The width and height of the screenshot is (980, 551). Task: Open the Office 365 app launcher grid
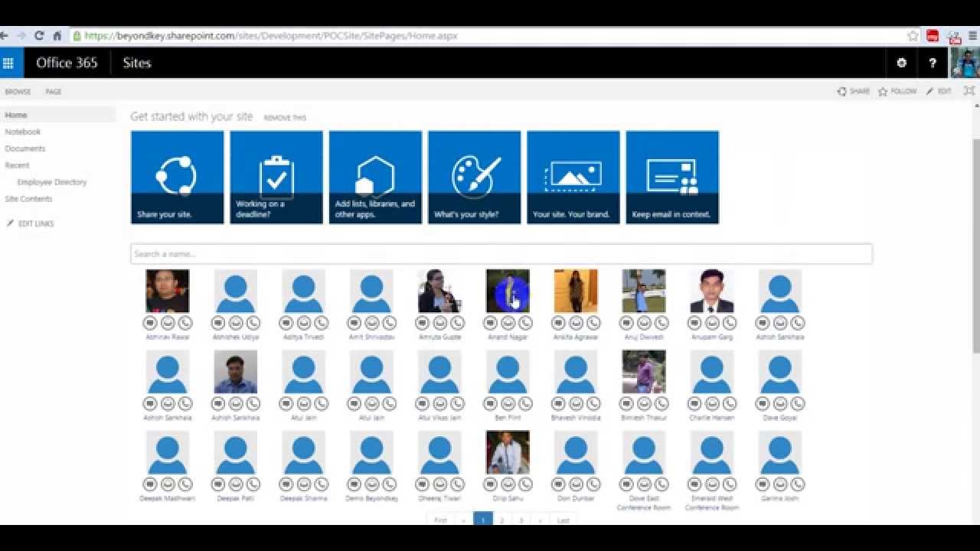pos(8,63)
